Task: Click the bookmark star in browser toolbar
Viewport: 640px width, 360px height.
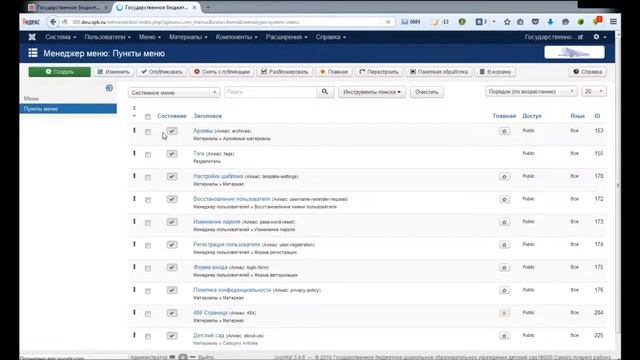Action: [507, 22]
